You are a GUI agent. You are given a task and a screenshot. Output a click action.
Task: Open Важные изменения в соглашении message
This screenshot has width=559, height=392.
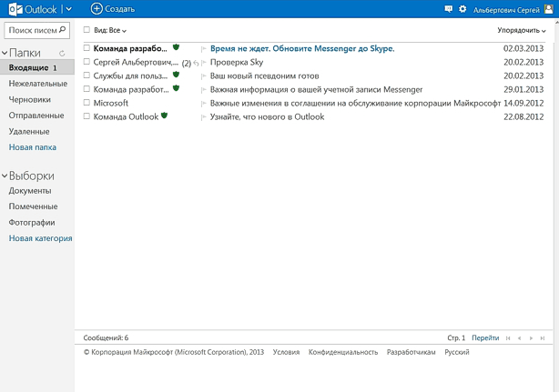pos(355,104)
